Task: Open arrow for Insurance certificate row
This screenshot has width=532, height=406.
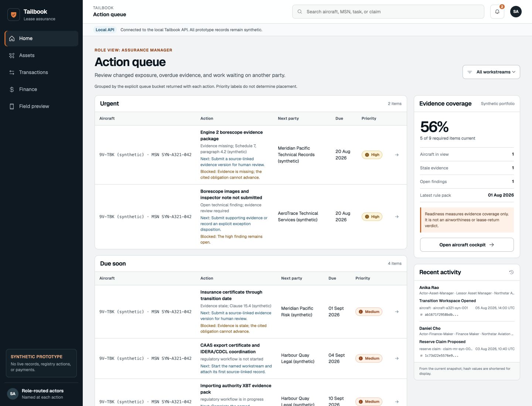Action: pyautogui.click(x=397, y=312)
